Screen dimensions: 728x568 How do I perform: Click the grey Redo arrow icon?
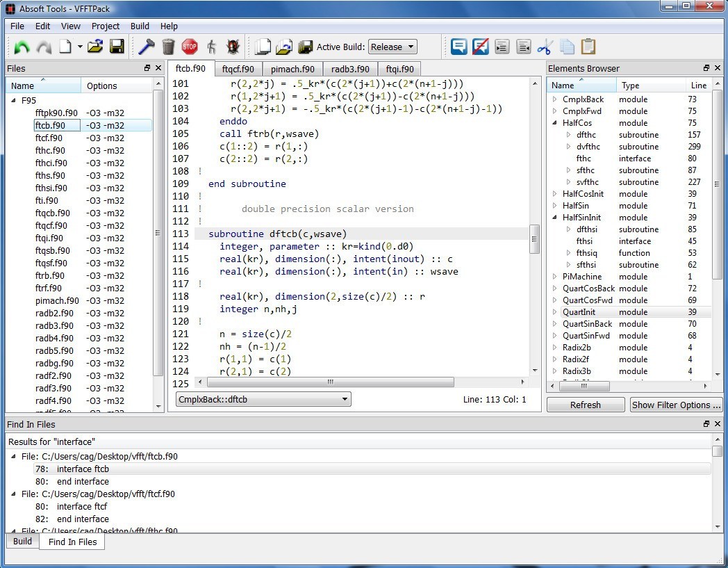[44, 47]
